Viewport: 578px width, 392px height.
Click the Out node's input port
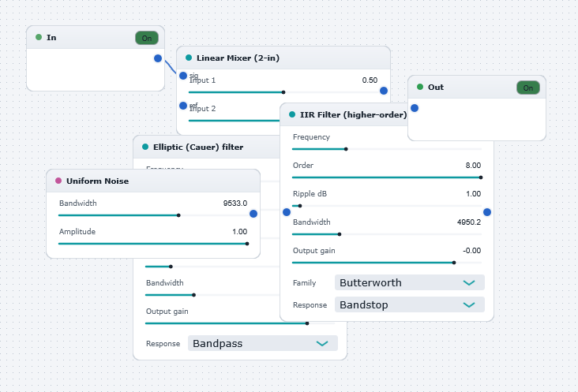415,108
